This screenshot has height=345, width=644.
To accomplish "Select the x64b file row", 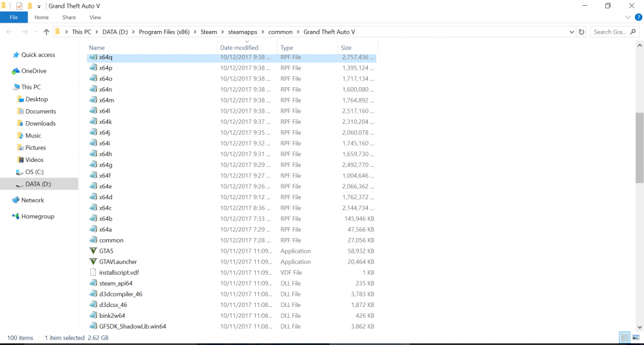I will pos(232,219).
